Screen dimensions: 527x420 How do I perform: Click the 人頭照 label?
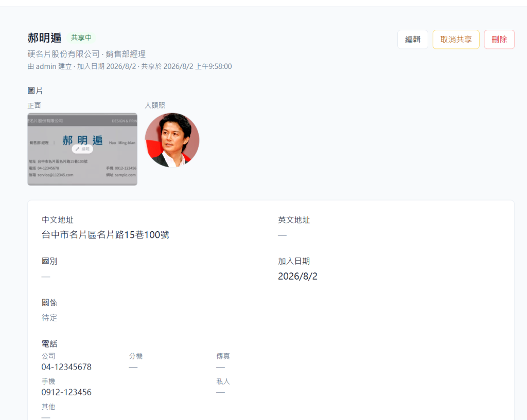[x=154, y=105]
